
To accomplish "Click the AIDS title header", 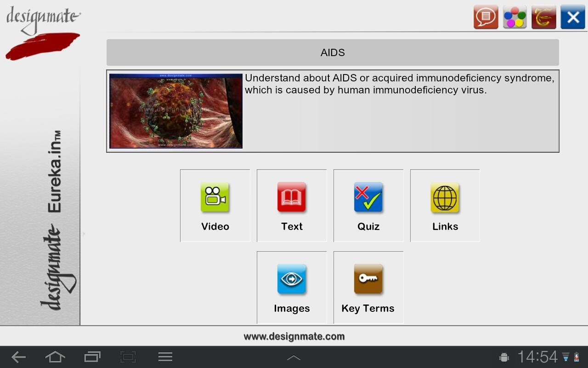I will (333, 52).
